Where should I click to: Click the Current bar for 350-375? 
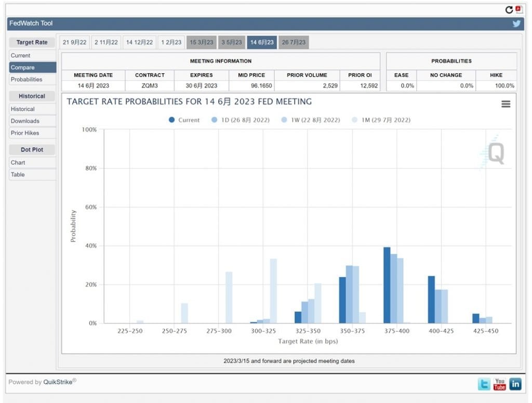(342, 300)
